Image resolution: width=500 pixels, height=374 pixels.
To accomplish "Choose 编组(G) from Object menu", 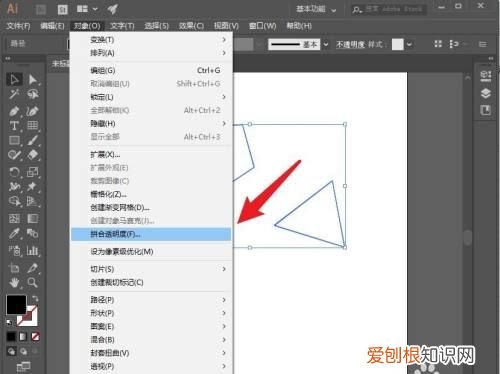I will (151, 71).
